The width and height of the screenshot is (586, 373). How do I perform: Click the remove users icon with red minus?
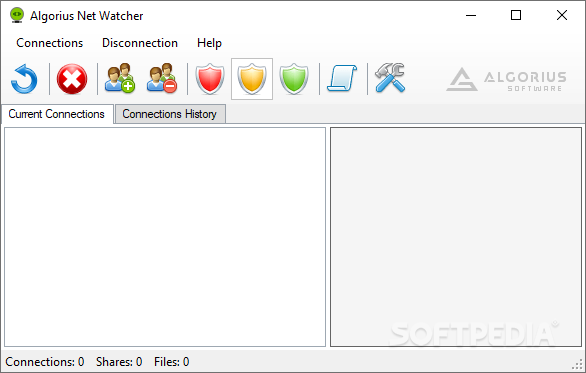coord(162,78)
